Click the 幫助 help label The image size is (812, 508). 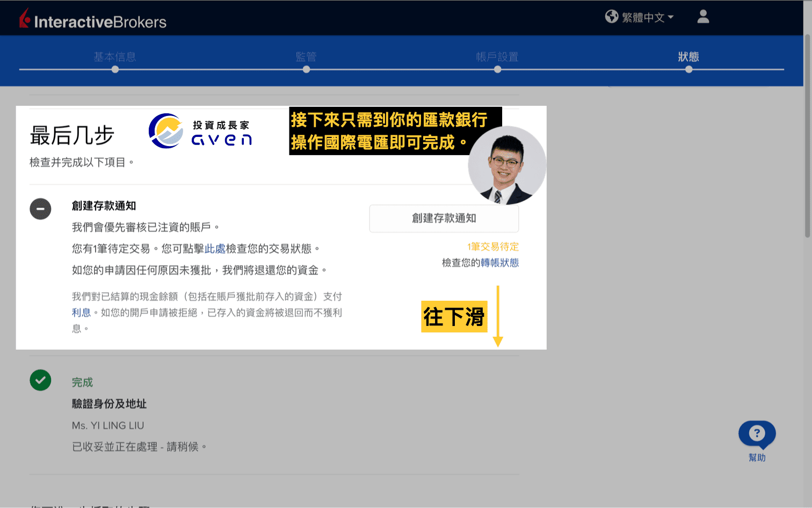(757, 458)
